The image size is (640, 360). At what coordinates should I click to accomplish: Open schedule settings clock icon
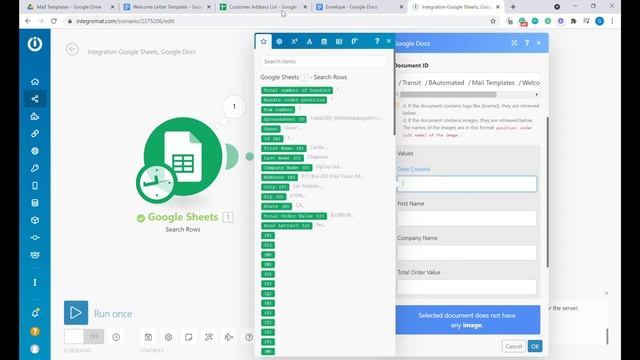(x=116, y=337)
